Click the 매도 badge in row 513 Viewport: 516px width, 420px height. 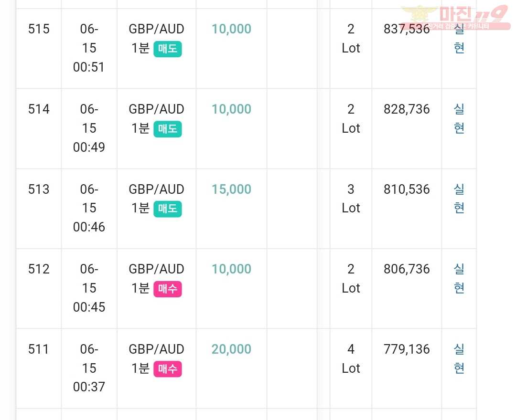point(168,209)
